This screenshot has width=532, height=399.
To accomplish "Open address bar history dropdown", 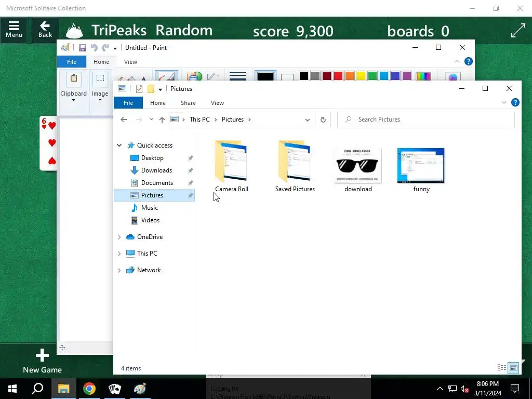I will [x=308, y=120].
